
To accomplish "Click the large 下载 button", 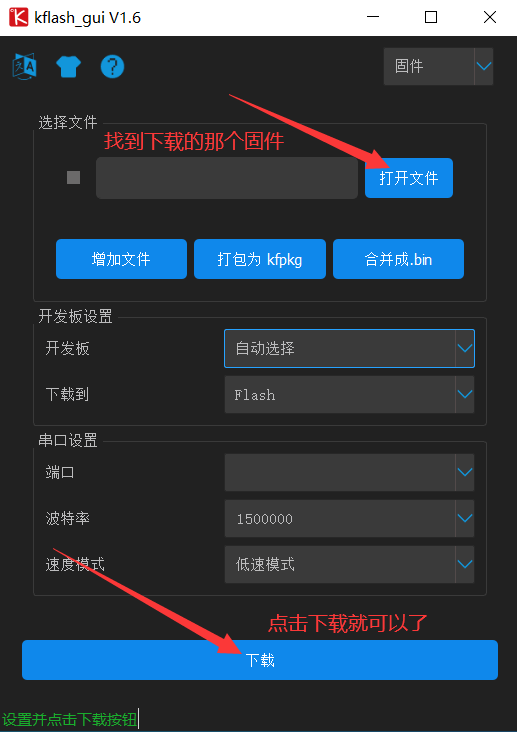I will [x=260, y=660].
